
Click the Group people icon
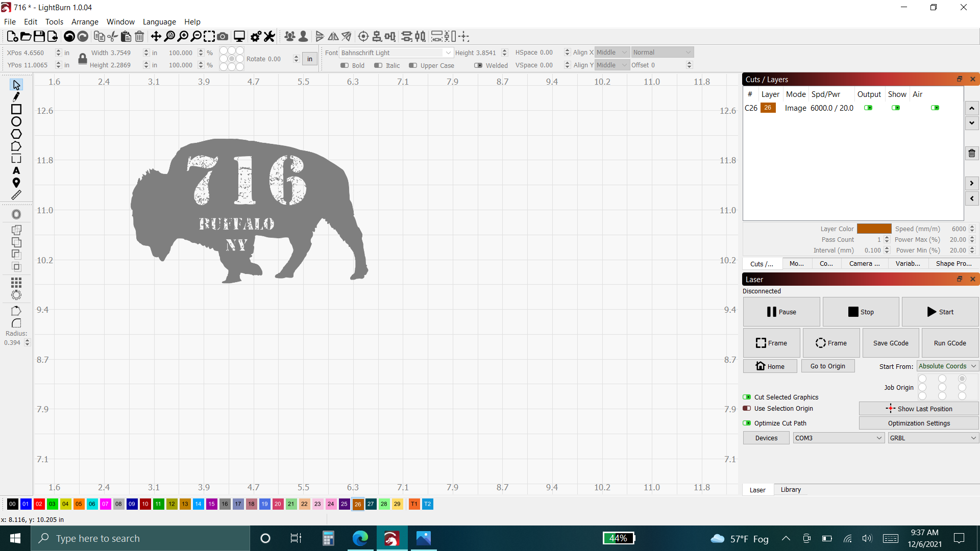point(289,36)
